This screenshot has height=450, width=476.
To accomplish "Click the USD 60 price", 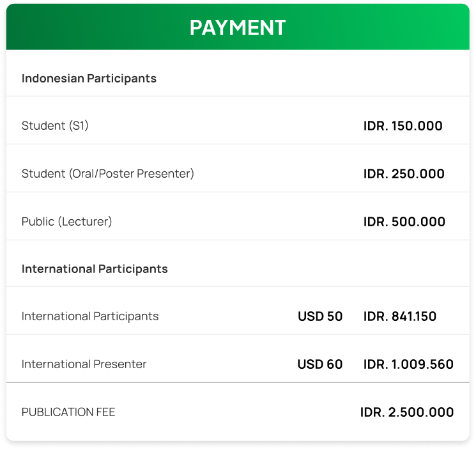I will click(320, 364).
